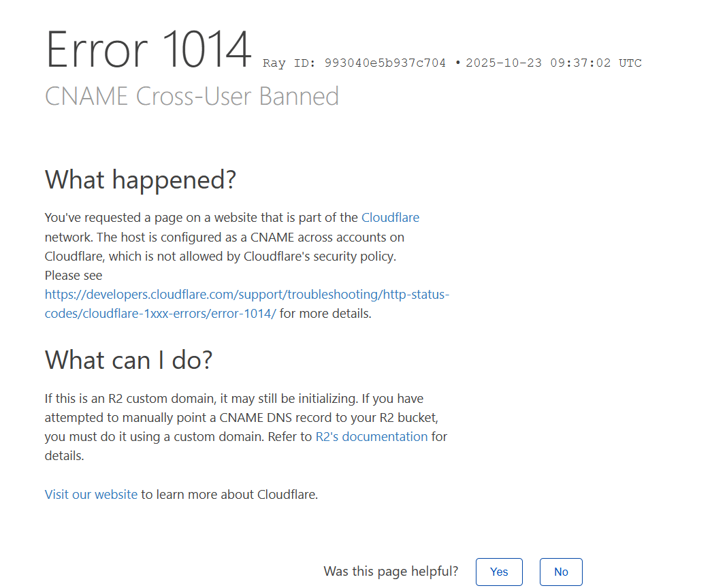Click the 'for more details.' text after URL
This screenshot has height=588, width=712.
point(325,314)
